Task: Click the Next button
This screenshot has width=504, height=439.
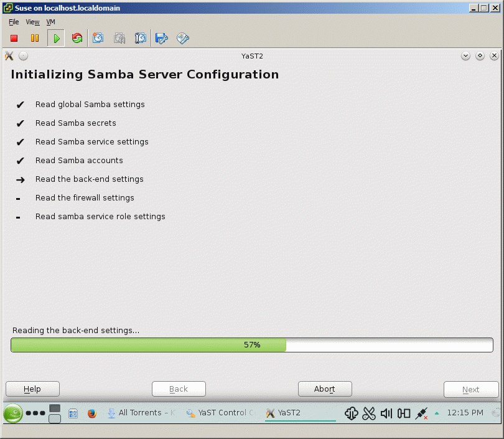Action: pos(471,389)
